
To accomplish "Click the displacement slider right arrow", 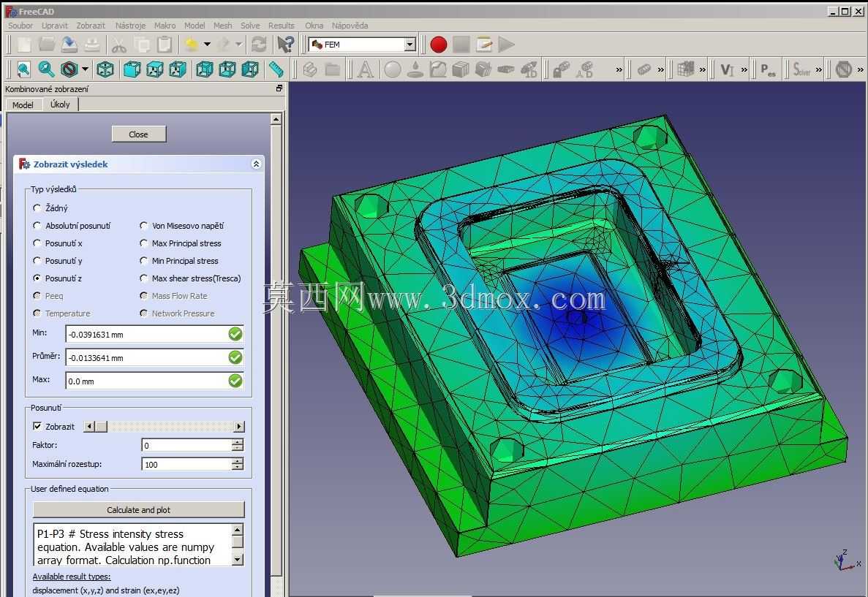I will click(x=238, y=426).
